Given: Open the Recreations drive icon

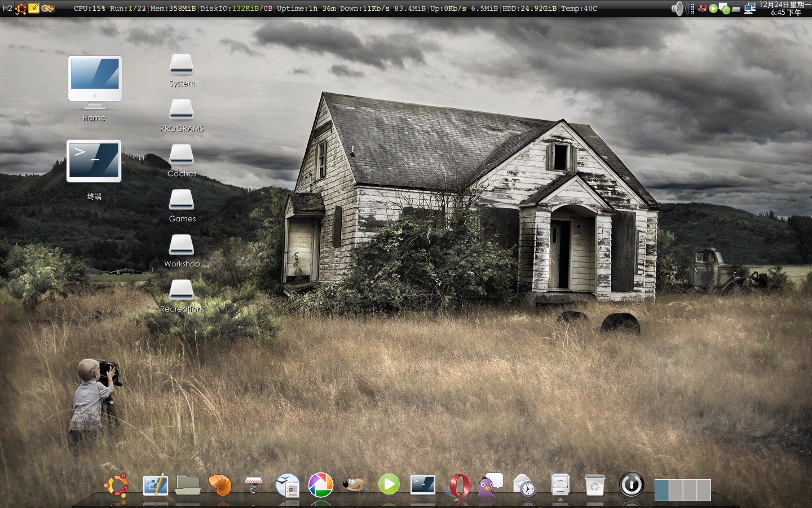Looking at the screenshot, I should pyautogui.click(x=182, y=291).
